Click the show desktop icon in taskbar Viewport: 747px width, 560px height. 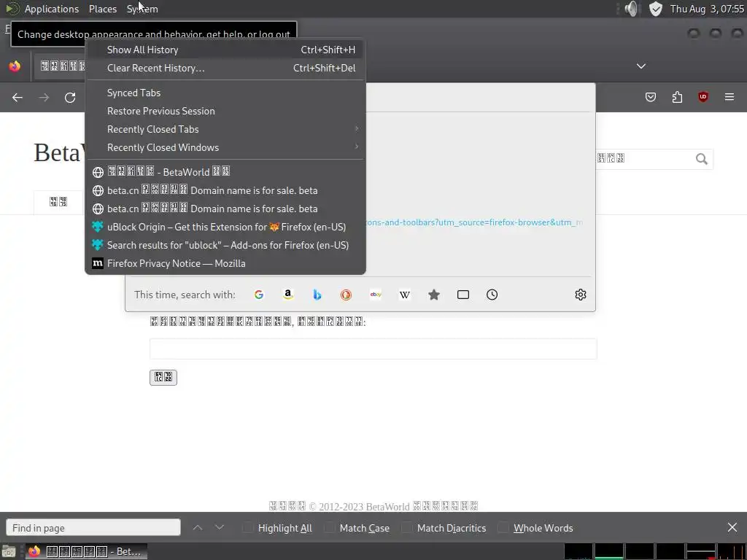coord(9,551)
